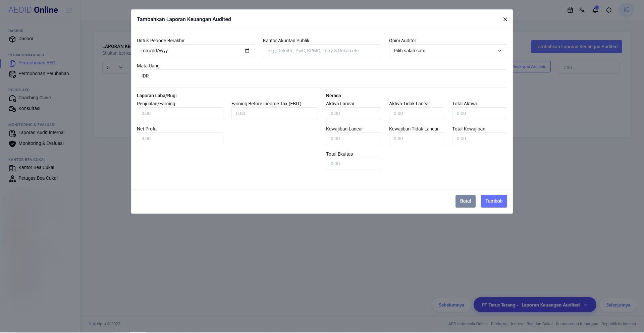Open the calendar icon in the top bar
Image resolution: width=644 pixels, height=333 pixels.
click(570, 10)
